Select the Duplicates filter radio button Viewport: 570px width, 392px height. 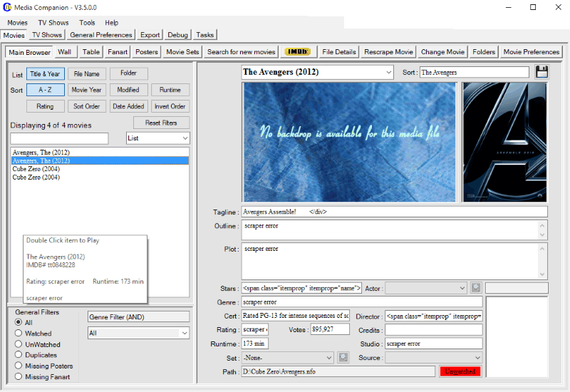(x=19, y=354)
